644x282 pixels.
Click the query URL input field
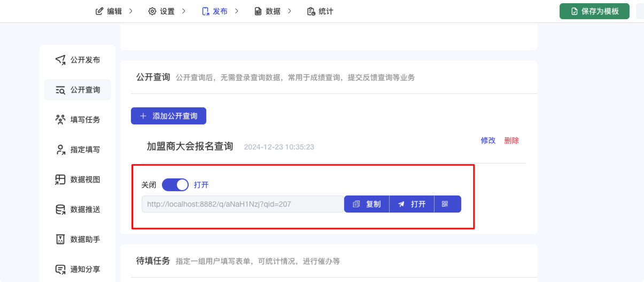(243, 204)
